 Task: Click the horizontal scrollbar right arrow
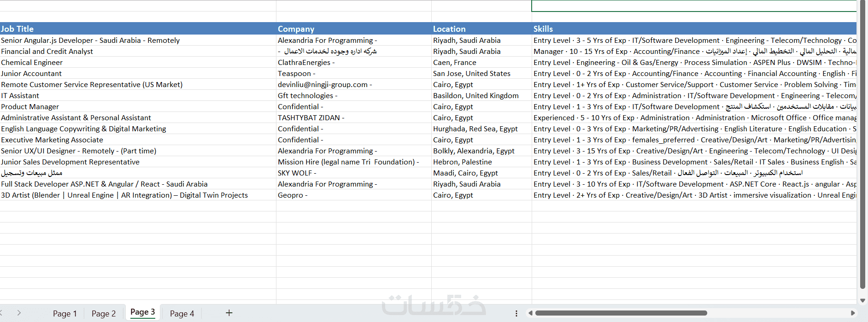(853, 313)
